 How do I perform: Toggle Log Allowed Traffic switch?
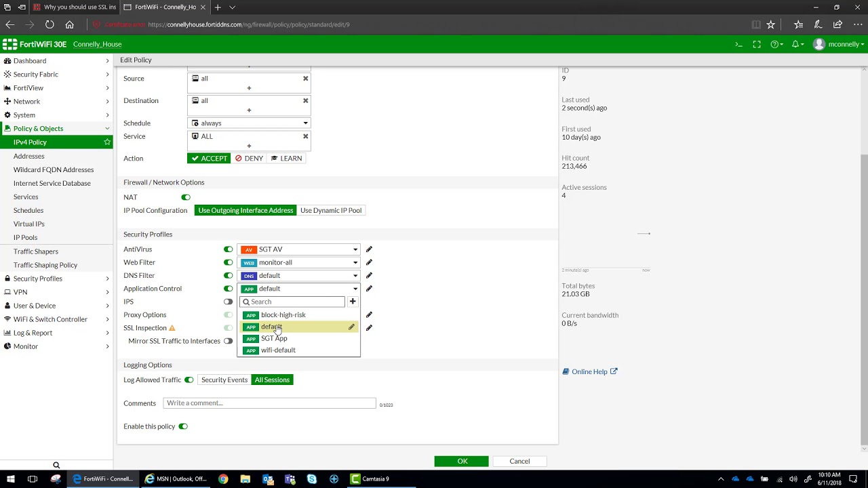(189, 380)
